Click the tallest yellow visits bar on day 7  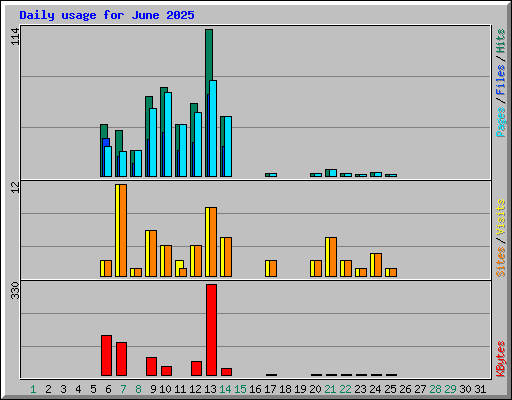[117, 230]
